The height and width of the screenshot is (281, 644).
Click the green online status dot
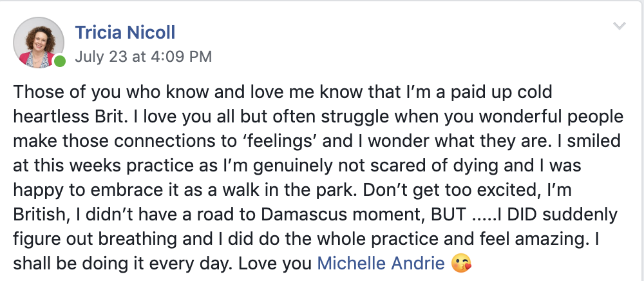59,62
